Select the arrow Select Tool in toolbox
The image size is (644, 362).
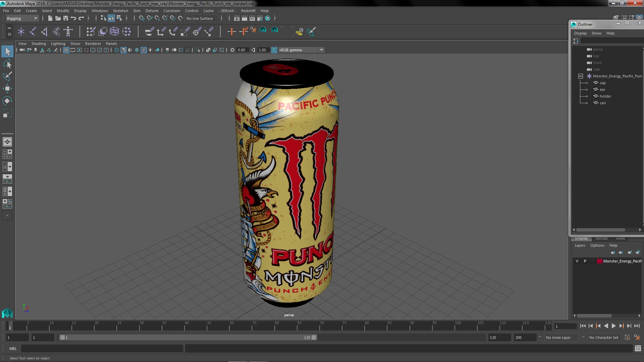[7, 51]
